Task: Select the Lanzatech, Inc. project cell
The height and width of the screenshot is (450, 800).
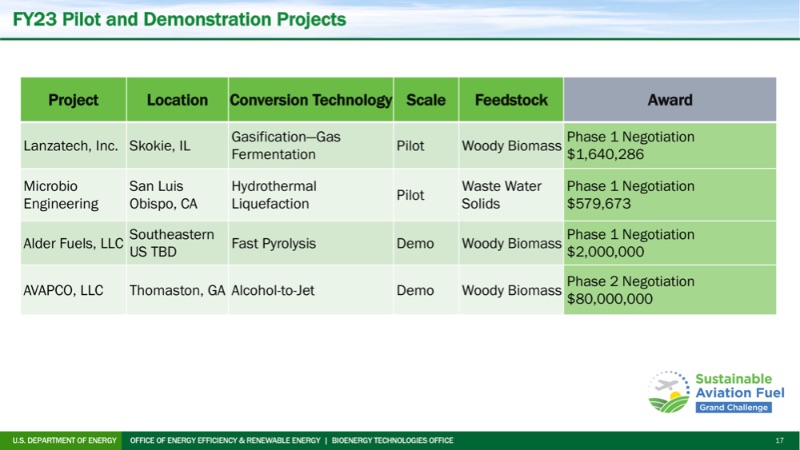Action: (x=71, y=146)
